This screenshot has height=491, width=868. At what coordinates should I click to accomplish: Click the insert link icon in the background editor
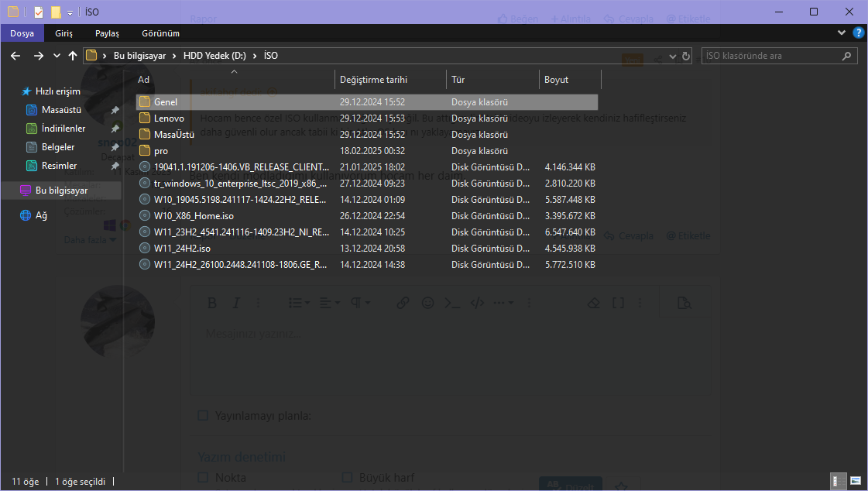click(x=403, y=303)
